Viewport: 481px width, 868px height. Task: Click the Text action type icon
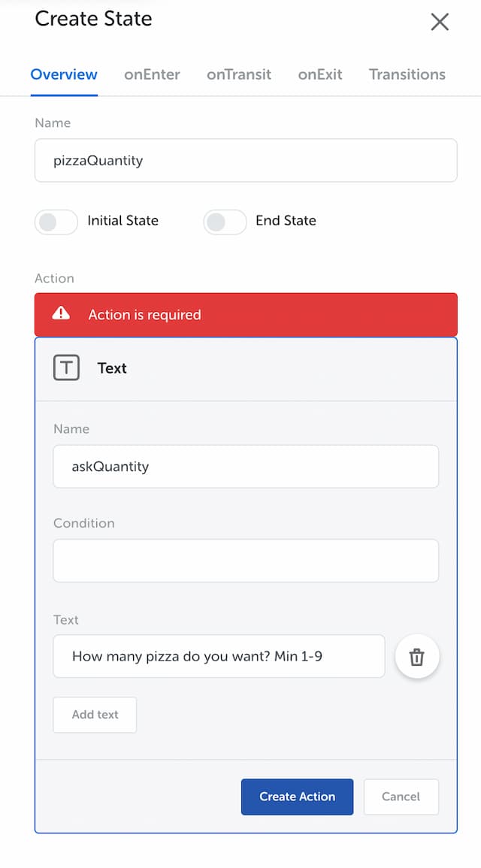point(66,367)
